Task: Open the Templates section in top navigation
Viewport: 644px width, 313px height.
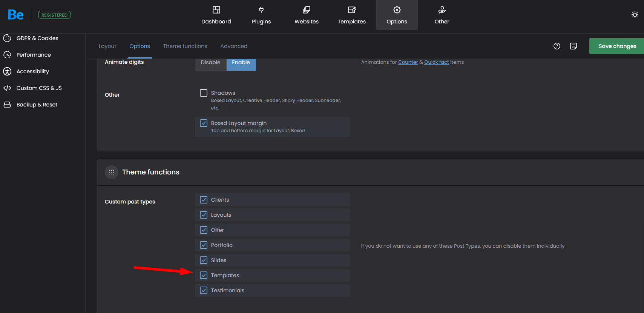Action: point(351,15)
